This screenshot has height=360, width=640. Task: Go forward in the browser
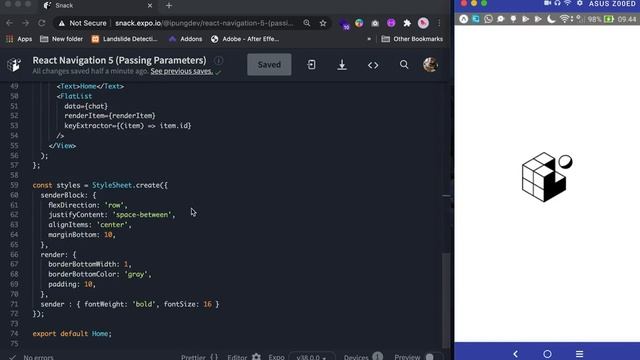coord(25,23)
